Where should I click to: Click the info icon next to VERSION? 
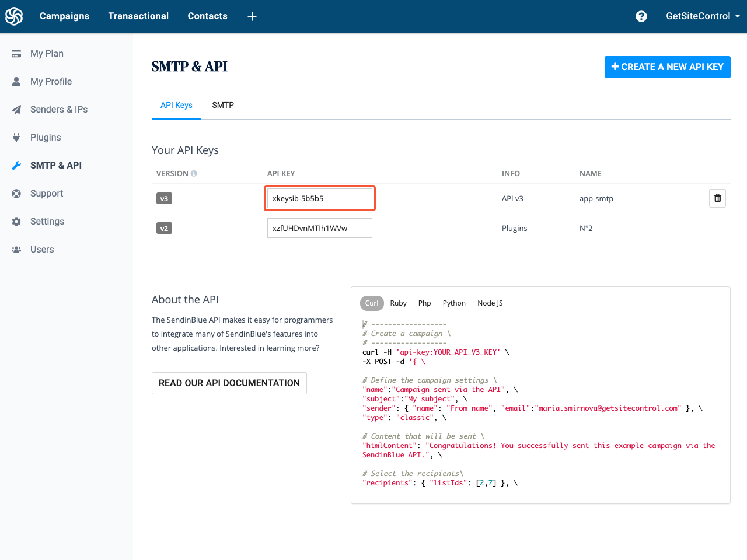point(194,174)
